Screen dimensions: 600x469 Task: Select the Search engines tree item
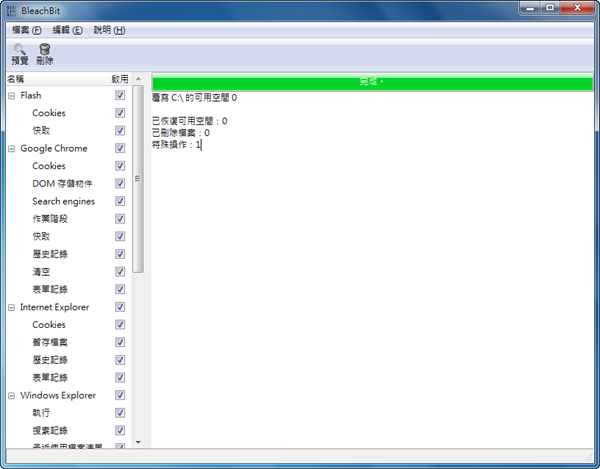pos(64,201)
